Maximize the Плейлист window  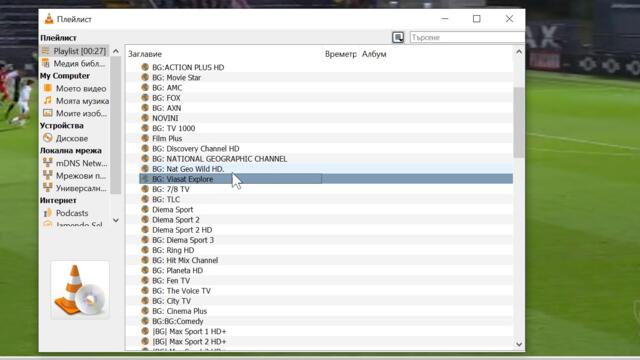tap(477, 19)
